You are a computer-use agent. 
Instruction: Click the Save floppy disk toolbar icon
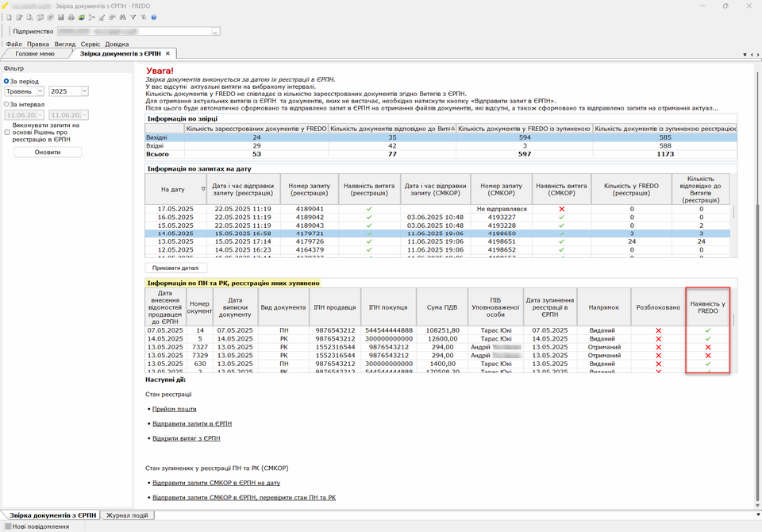(61, 17)
